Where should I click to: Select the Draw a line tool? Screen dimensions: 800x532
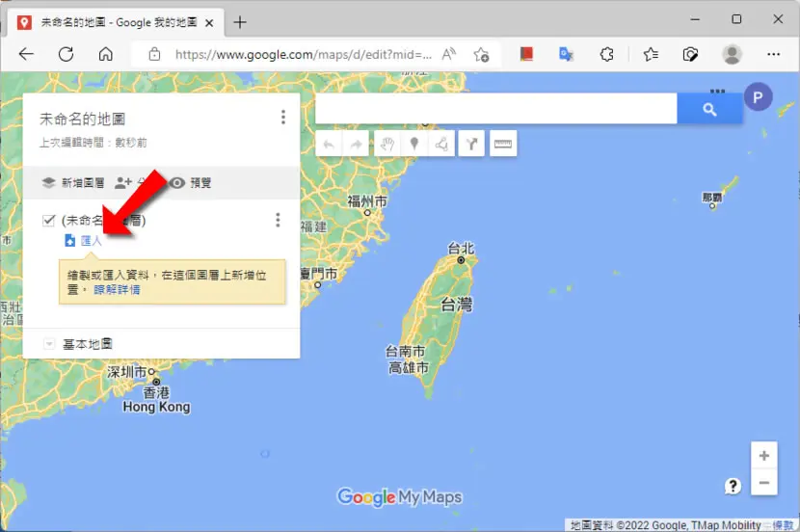tap(441, 145)
